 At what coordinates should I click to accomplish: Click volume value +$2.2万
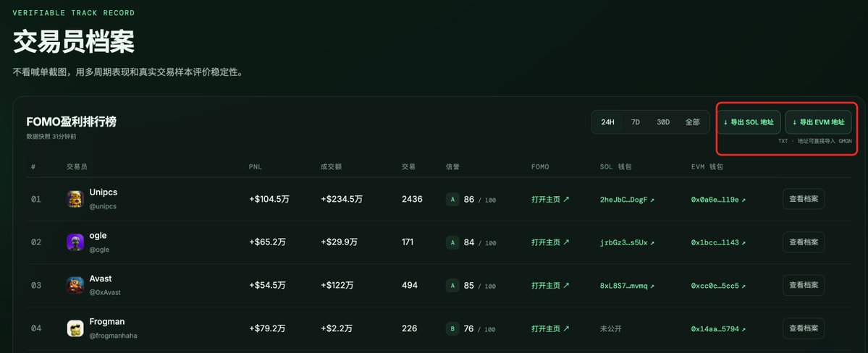(337, 328)
